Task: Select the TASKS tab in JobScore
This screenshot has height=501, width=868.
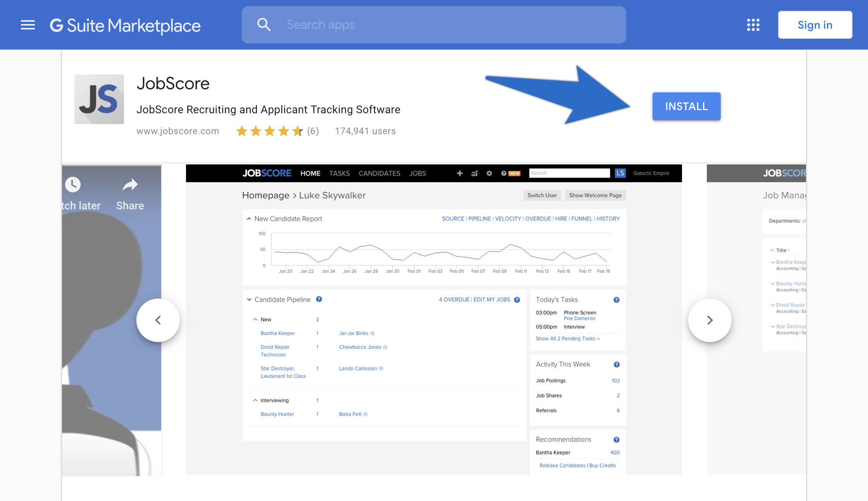Action: [339, 173]
